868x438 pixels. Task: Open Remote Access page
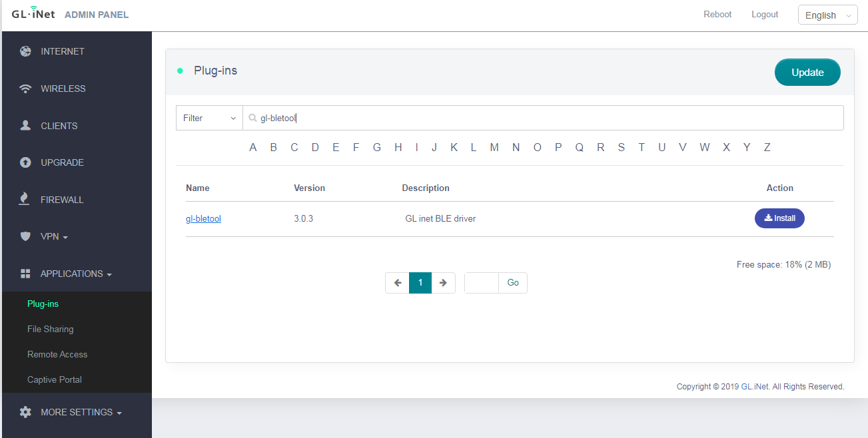57,354
